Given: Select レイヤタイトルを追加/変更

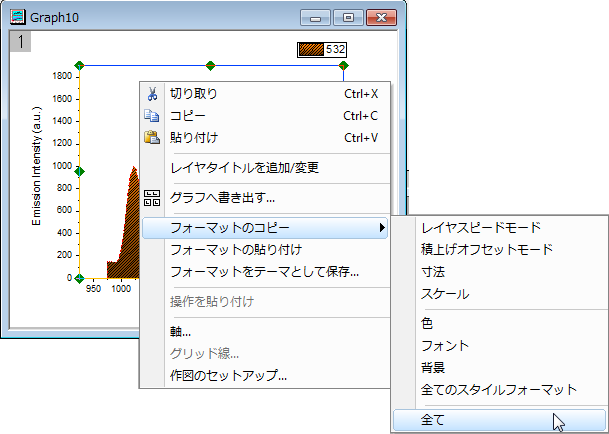Looking at the screenshot, I should (x=265, y=168).
